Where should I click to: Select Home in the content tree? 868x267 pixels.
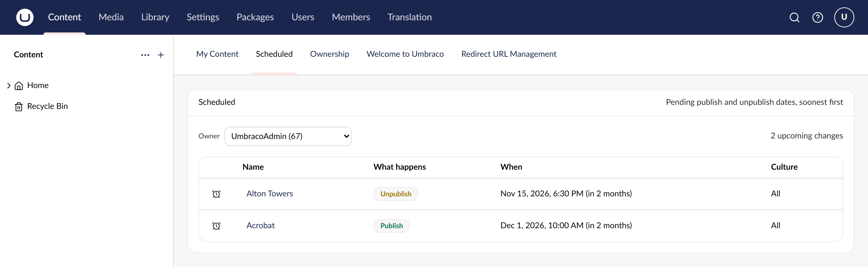click(x=38, y=85)
